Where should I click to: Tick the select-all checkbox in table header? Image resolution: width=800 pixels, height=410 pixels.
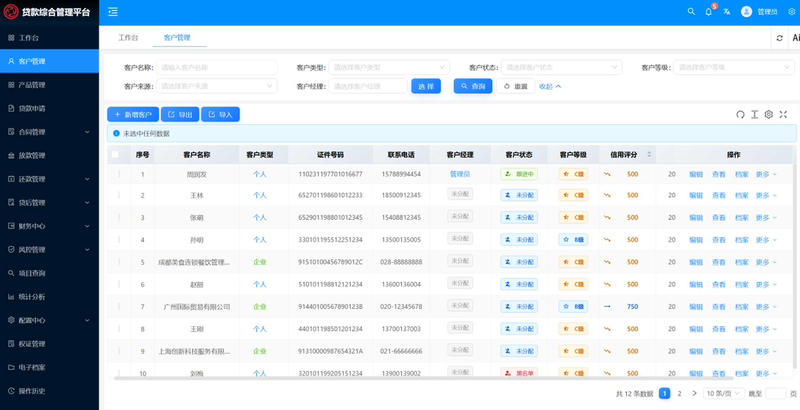tap(115, 155)
